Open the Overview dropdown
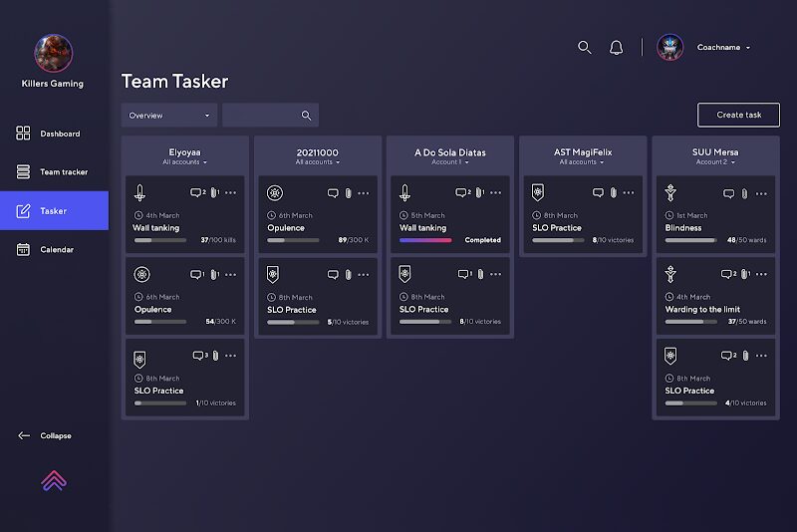This screenshot has height=532, width=797. click(x=169, y=116)
